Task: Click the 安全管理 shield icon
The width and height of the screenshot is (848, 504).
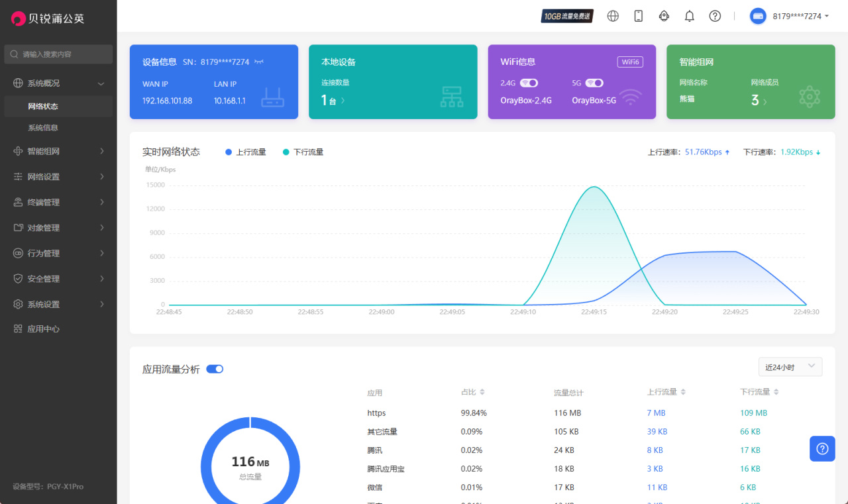Action: pos(19,279)
